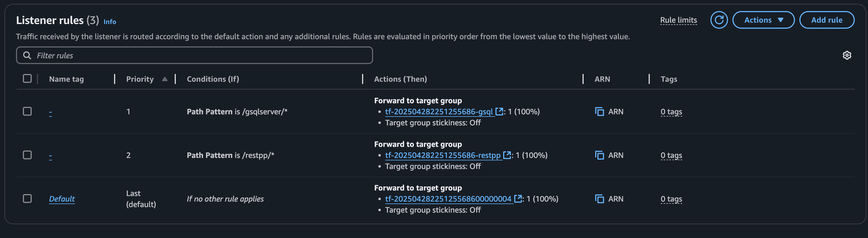Copy ARN icon for the Default rule

(x=599, y=199)
